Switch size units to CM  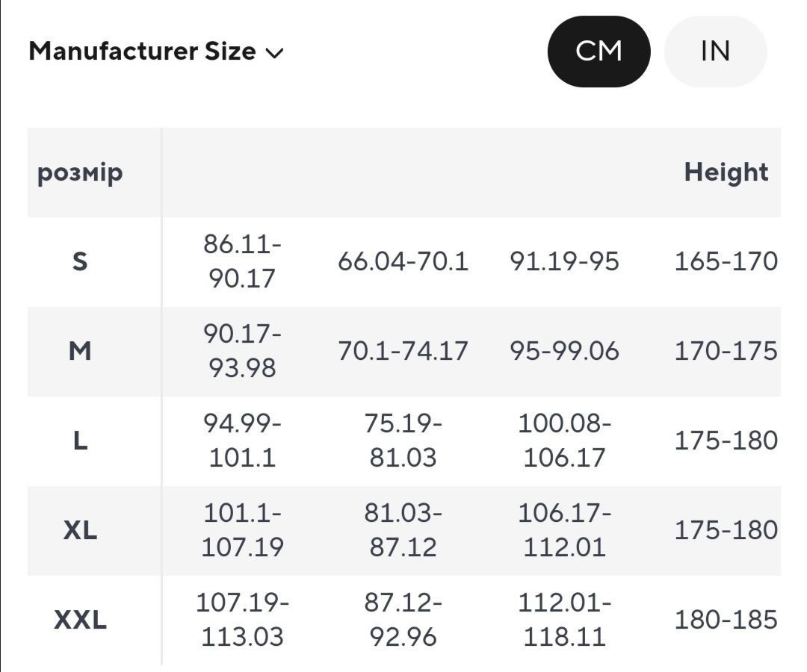point(599,52)
